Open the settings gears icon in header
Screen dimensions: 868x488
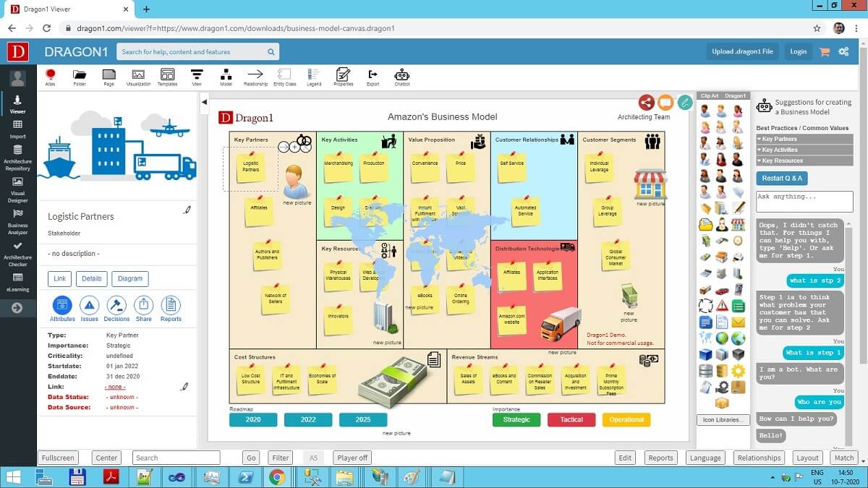tap(843, 51)
